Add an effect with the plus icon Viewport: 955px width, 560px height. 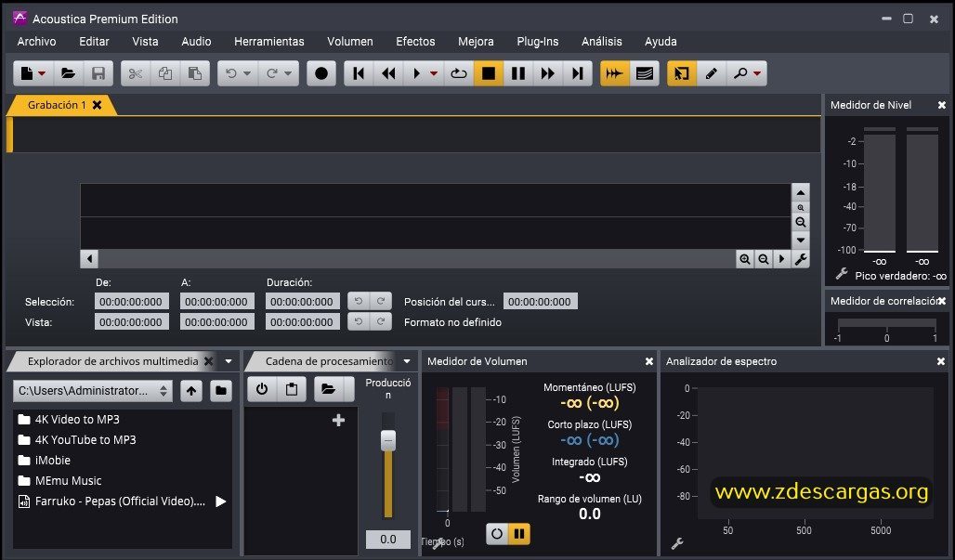coord(339,420)
